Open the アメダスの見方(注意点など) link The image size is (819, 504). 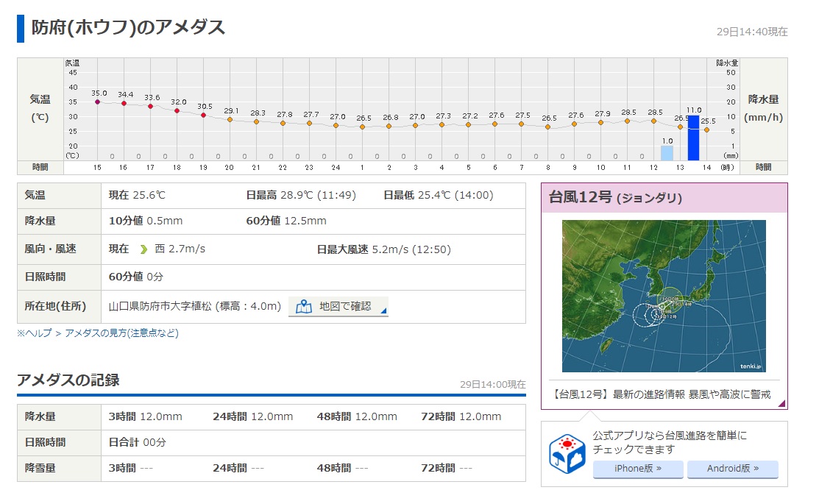tap(121, 333)
